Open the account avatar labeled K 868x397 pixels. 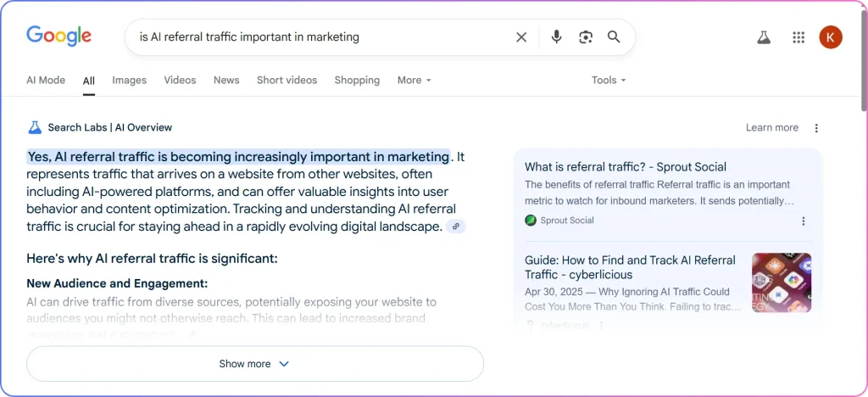pos(831,37)
